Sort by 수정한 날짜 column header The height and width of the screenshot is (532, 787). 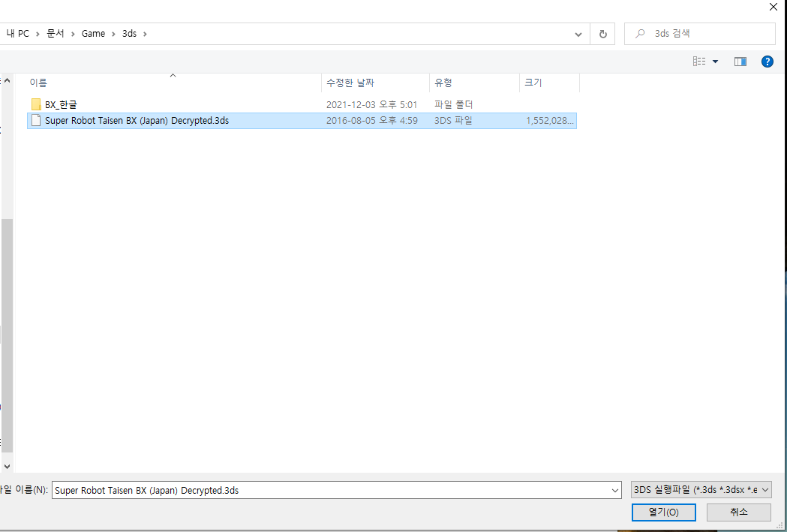coord(375,83)
